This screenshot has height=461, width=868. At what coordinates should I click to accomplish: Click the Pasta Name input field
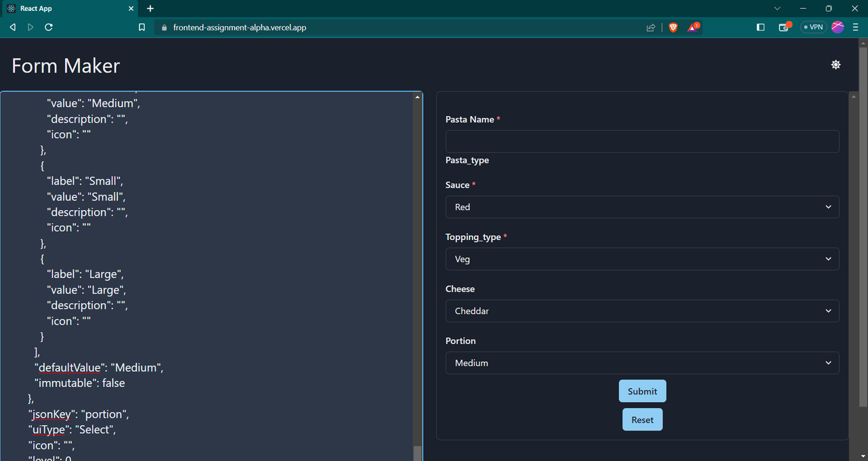642,141
